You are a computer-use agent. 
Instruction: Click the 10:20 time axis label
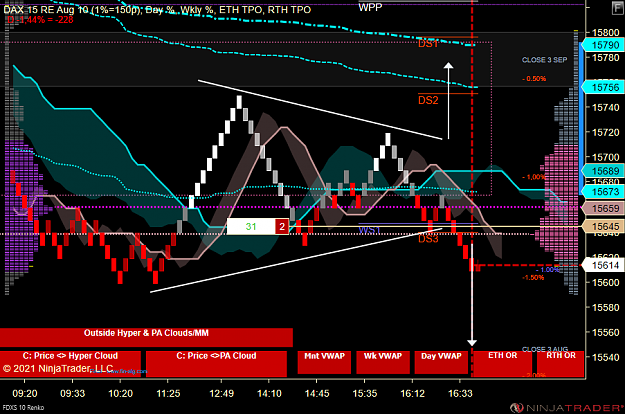pos(120,394)
